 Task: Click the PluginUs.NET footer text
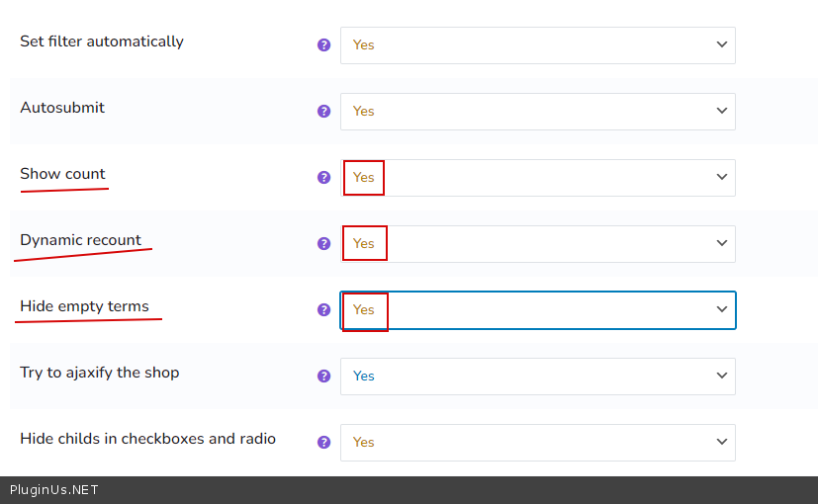point(54,490)
